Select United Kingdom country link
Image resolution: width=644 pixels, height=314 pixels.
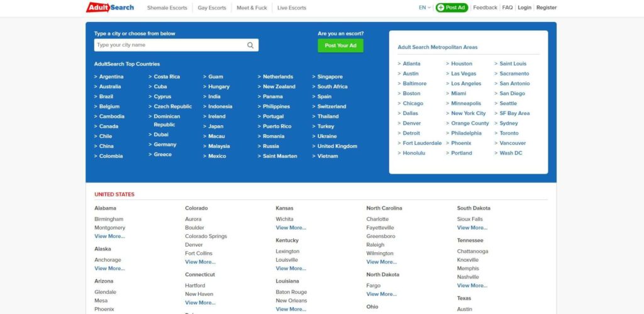coord(337,147)
